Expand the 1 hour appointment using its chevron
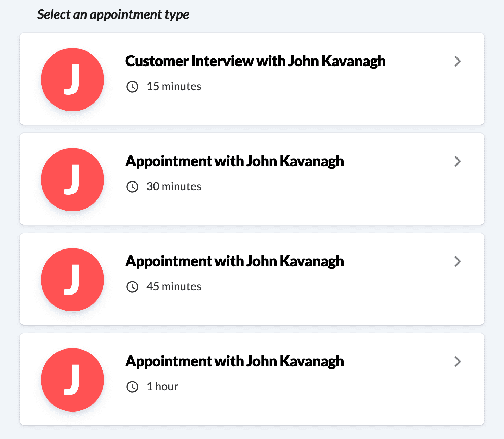The width and height of the screenshot is (504, 439). [x=458, y=361]
